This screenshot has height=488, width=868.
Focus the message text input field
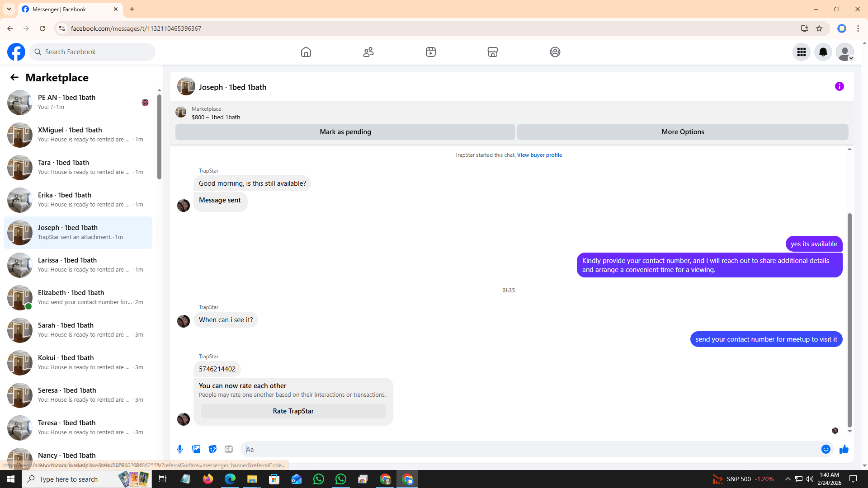pos(529,449)
